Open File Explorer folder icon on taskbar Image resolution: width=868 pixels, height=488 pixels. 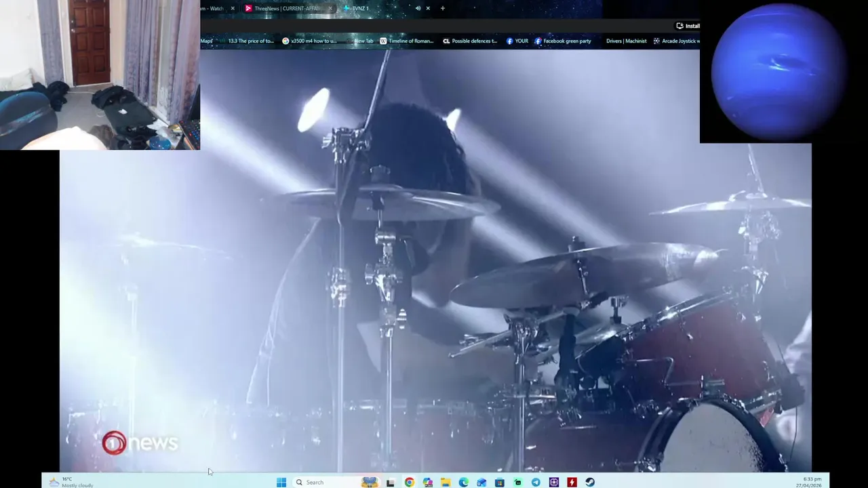[446, 482]
